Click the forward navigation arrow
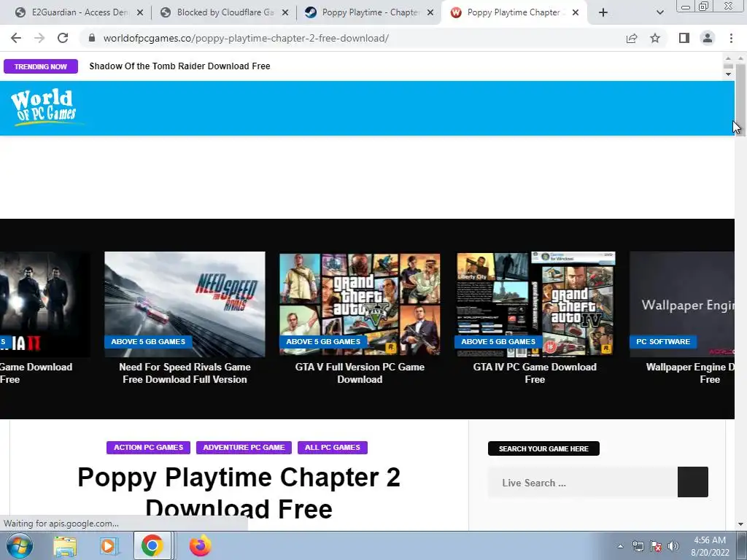The image size is (747, 560). (x=39, y=38)
